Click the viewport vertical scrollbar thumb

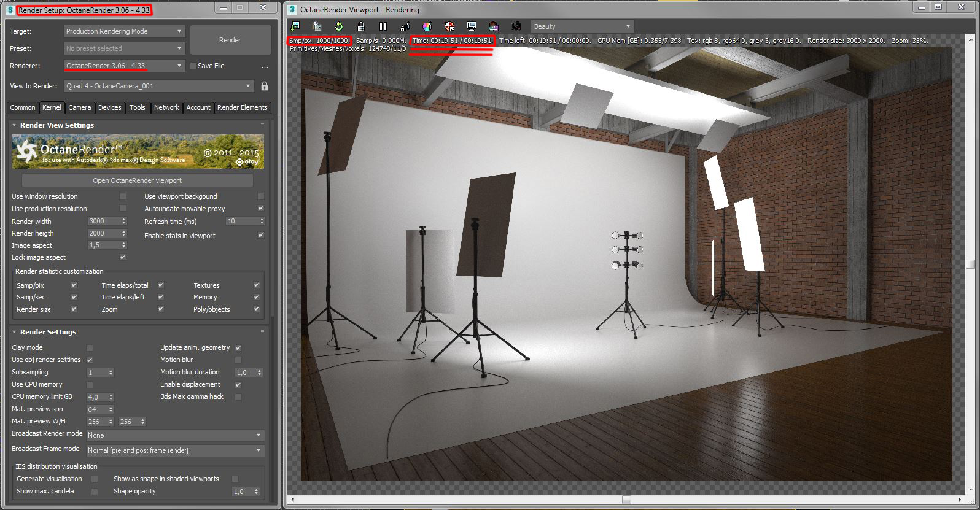click(970, 264)
